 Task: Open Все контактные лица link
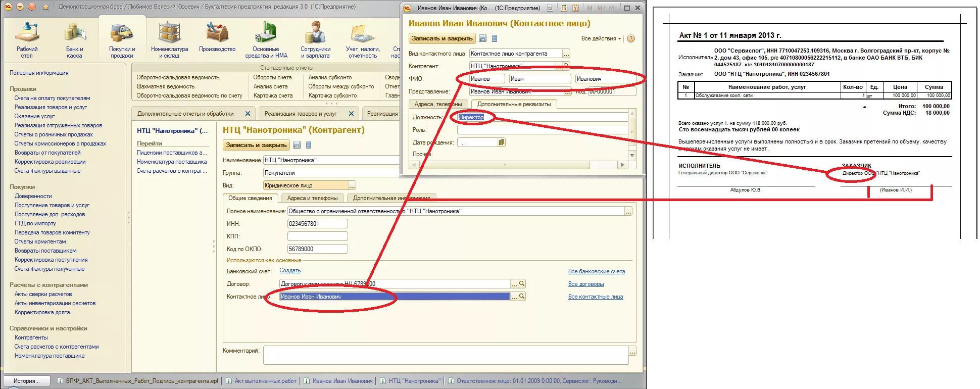click(596, 297)
